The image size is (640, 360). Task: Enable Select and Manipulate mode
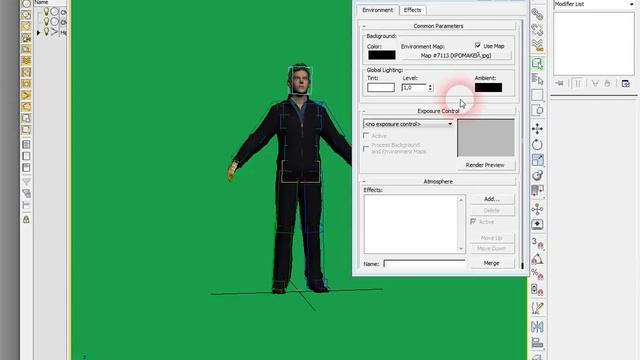(537, 209)
